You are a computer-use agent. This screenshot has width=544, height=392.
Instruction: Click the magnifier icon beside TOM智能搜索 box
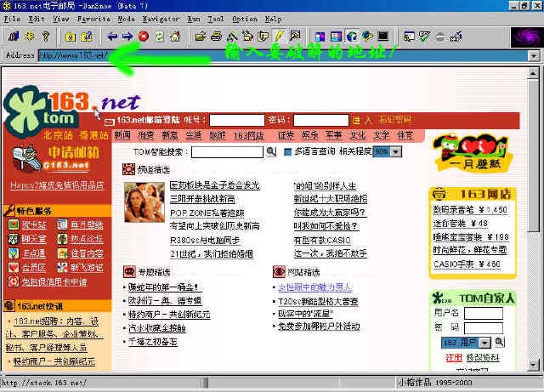click(271, 151)
